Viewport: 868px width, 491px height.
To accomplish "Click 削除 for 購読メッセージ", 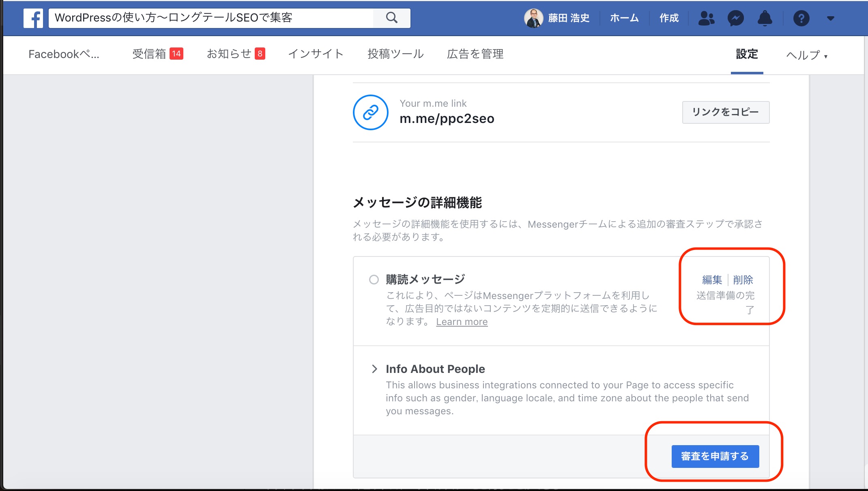I will [743, 280].
